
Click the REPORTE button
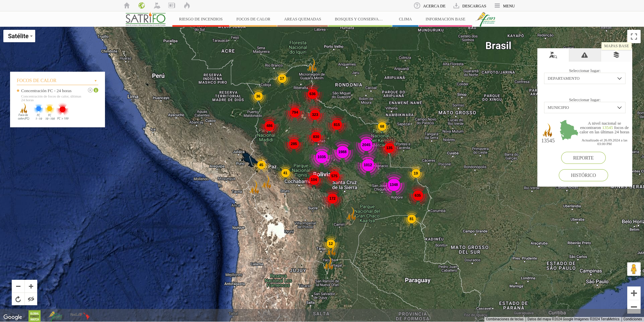[x=583, y=158]
